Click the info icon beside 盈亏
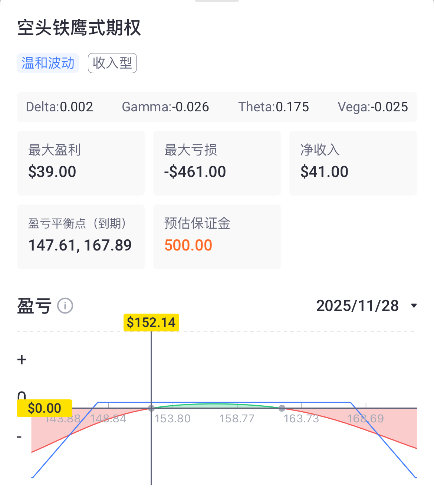The height and width of the screenshot is (504, 434). [65, 306]
